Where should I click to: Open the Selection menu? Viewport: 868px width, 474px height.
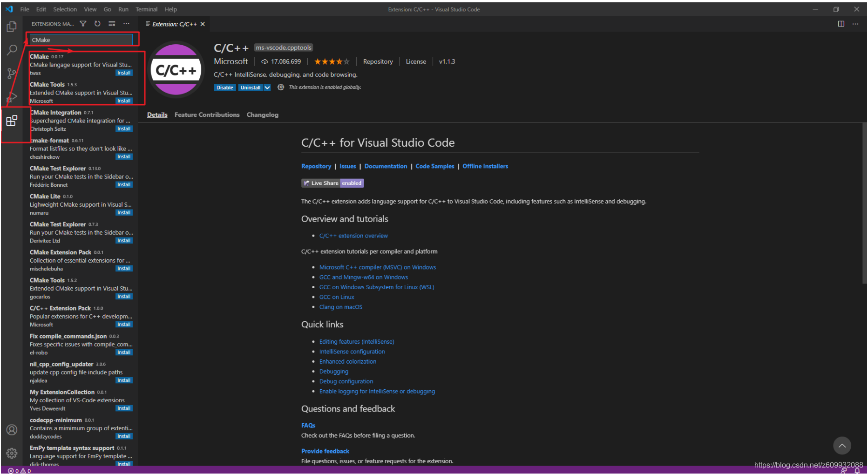click(x=65, y=9)
